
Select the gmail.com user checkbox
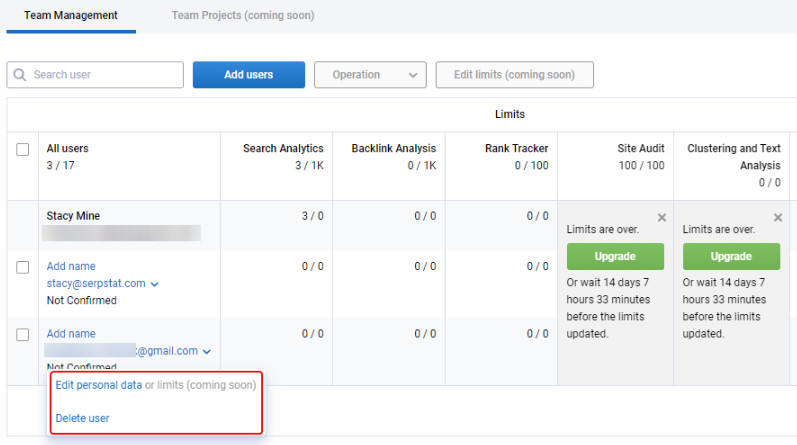[x=23, y=335]
